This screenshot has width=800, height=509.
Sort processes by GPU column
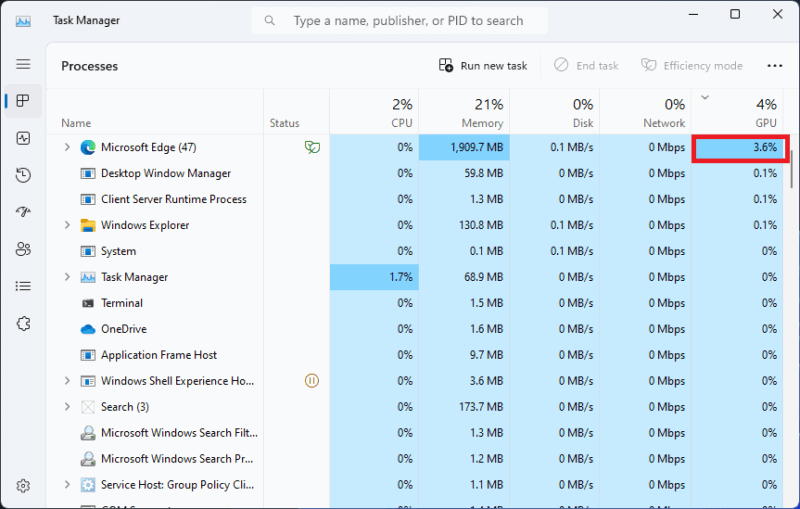coord(737,112)
